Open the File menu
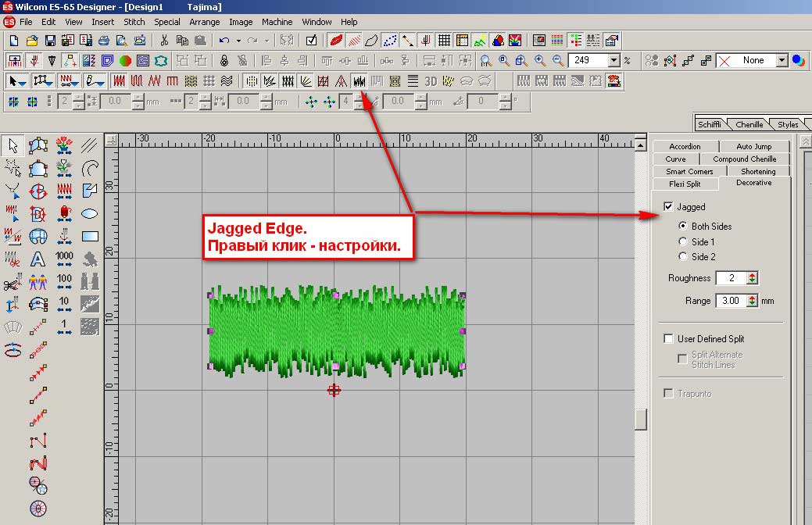This screenshot has height=525, width=812. click(26, 22)
